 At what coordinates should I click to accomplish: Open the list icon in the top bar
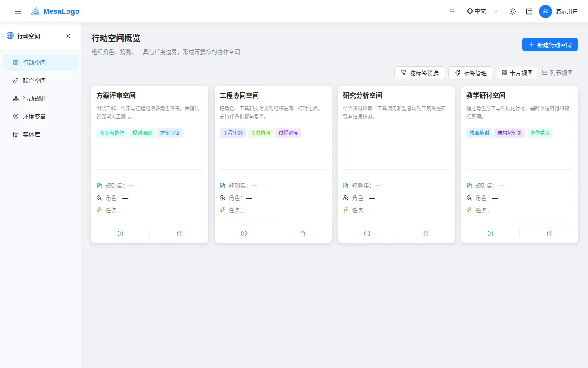452,11
